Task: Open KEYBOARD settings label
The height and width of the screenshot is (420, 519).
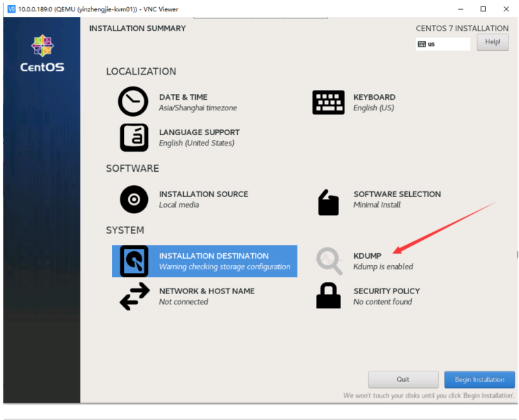Action: 375,97
